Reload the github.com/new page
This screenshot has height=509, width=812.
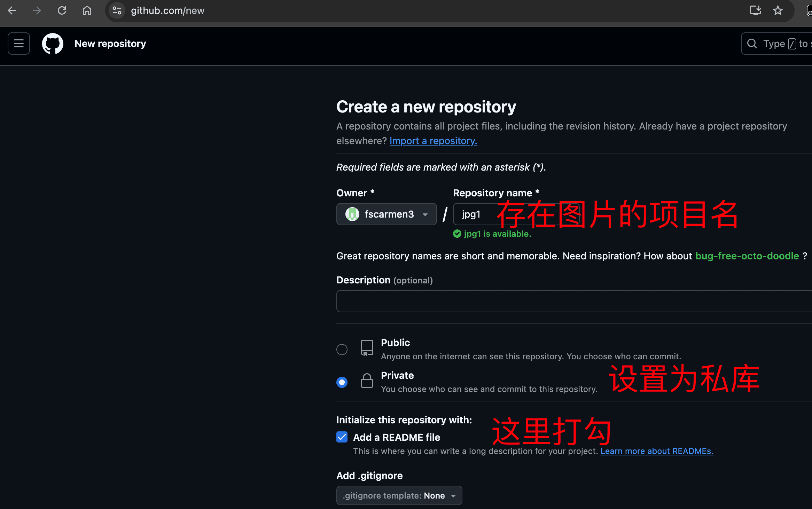coord(62,10)
